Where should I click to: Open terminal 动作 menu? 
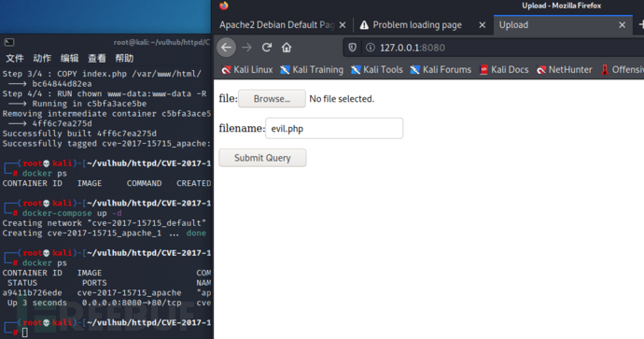click(42, 58)
